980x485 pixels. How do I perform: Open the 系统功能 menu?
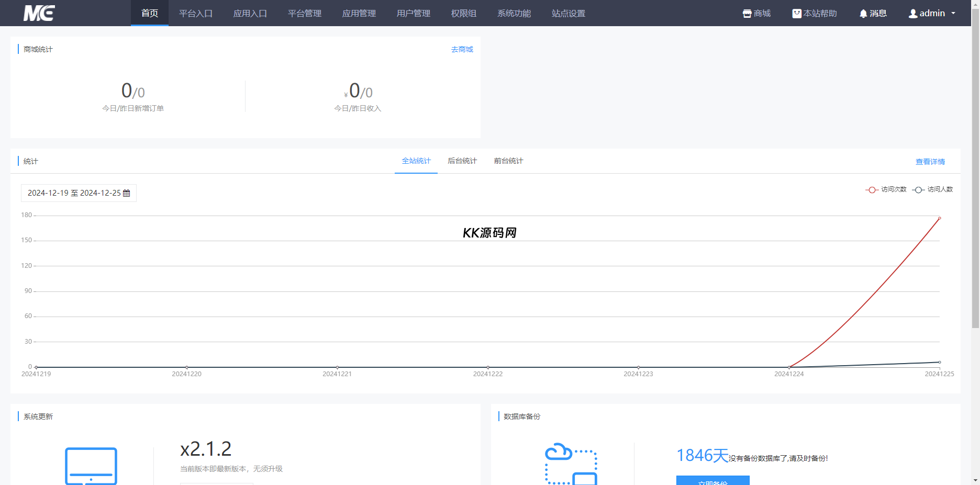pos(514,13)
